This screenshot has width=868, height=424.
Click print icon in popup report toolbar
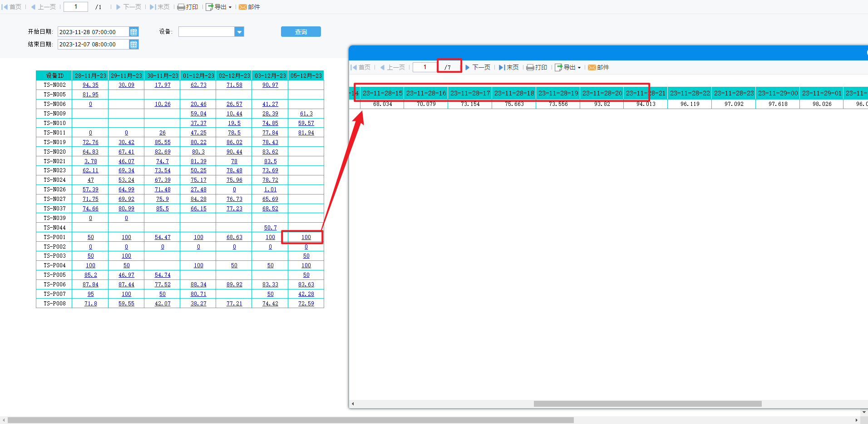pyautogui.click(x=530, y=67)
